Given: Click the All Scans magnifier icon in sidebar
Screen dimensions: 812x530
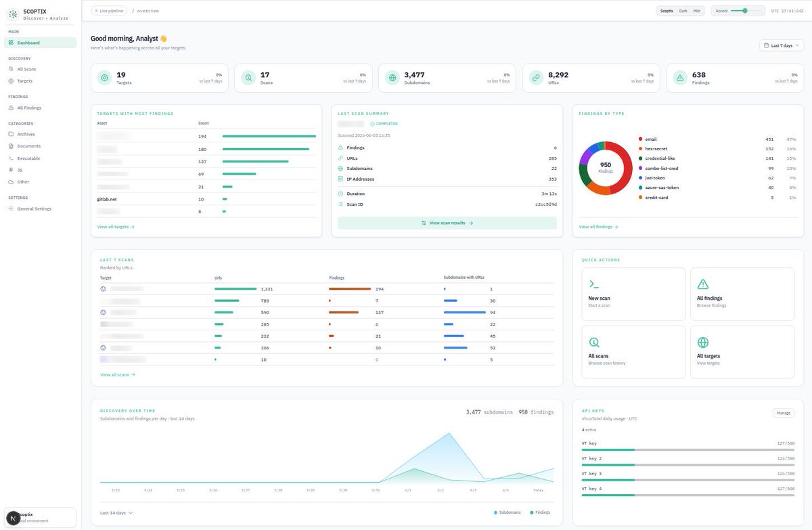Looking at the screenshot, I should [11, 69].
